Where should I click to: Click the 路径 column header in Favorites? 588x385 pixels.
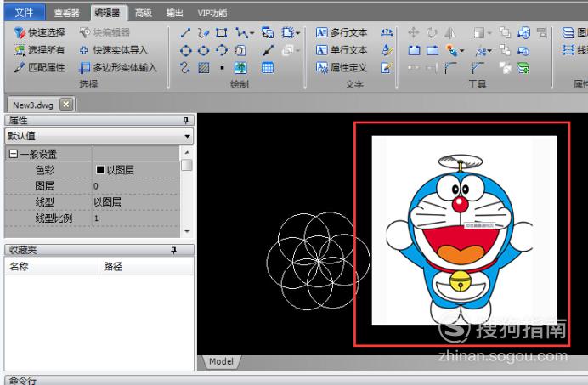146,266
